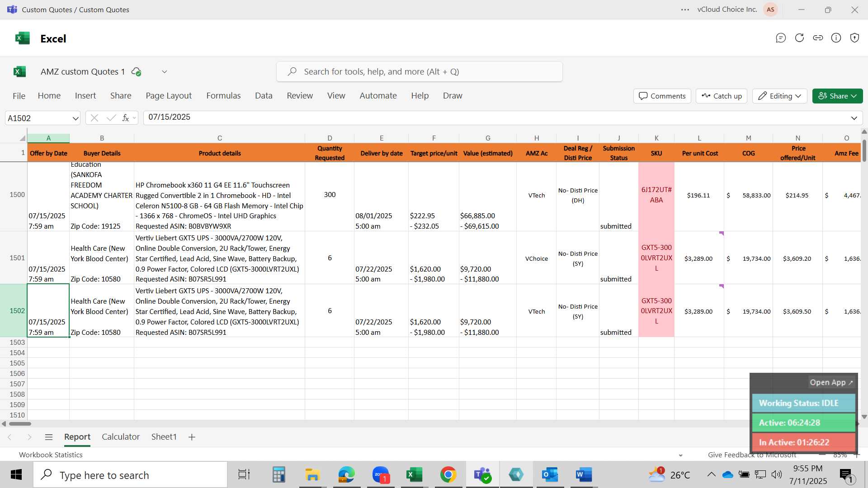868x488 pixels.
Task: Select the cell with $3,609.20
Action: (x=797, y=258)
